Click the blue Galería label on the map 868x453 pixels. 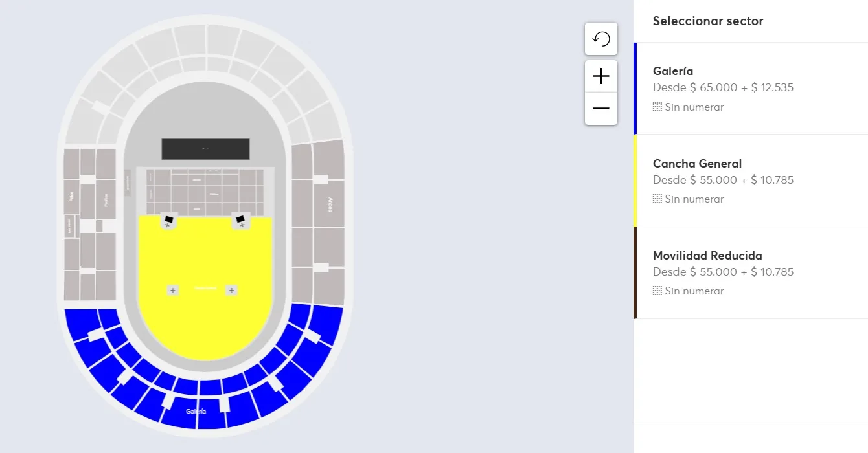tap(196, 412)
